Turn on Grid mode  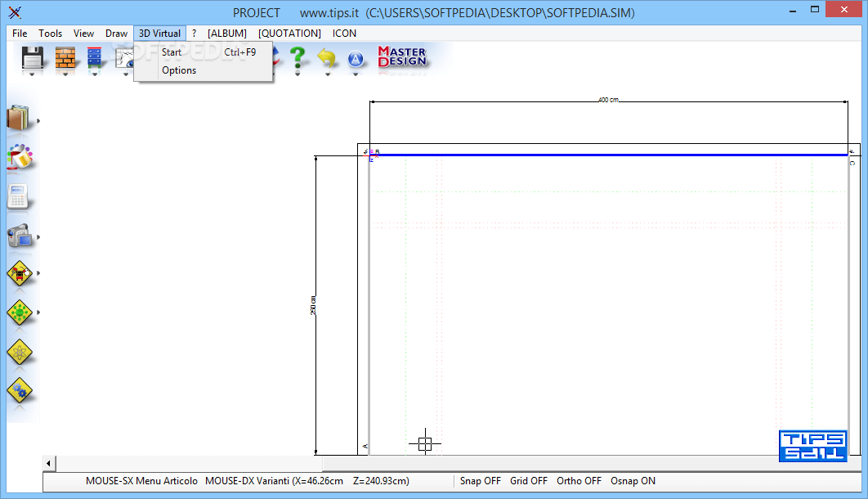click(x=528, y=481)
